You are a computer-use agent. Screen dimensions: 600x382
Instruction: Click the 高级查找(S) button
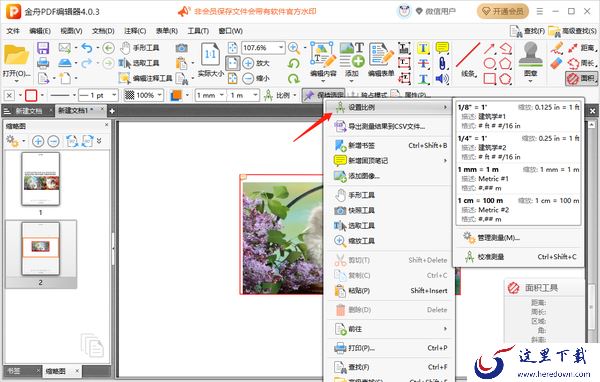point(572,31)
